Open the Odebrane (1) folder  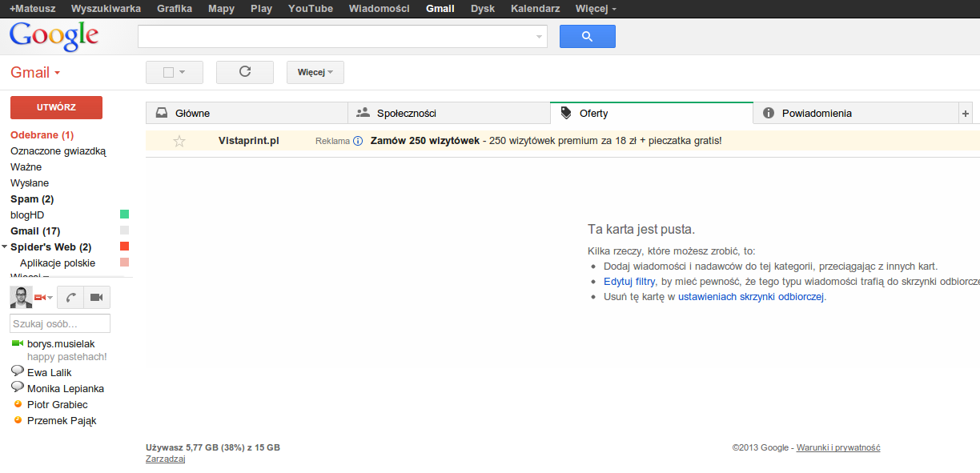click(x=42, y=135)
